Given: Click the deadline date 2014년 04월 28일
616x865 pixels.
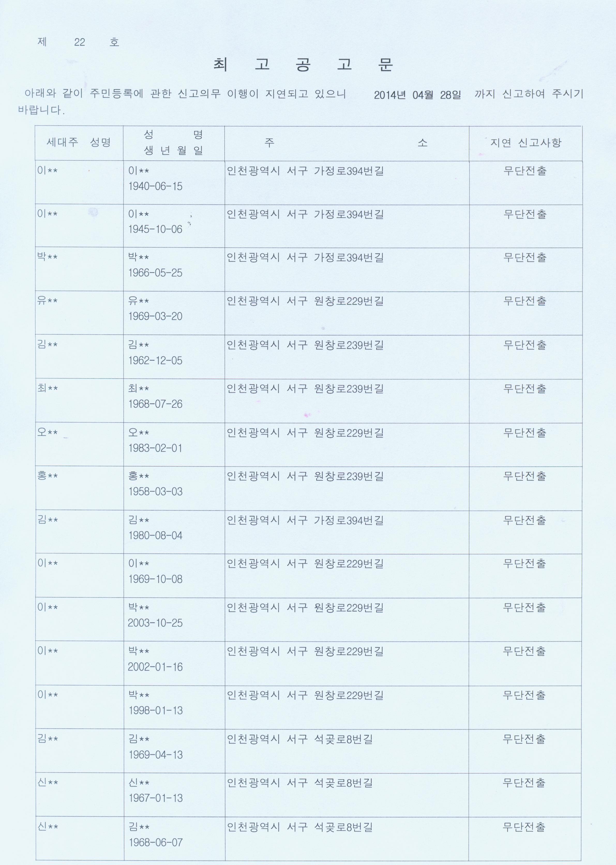Looking at the screenshot, I should [418, 95].
